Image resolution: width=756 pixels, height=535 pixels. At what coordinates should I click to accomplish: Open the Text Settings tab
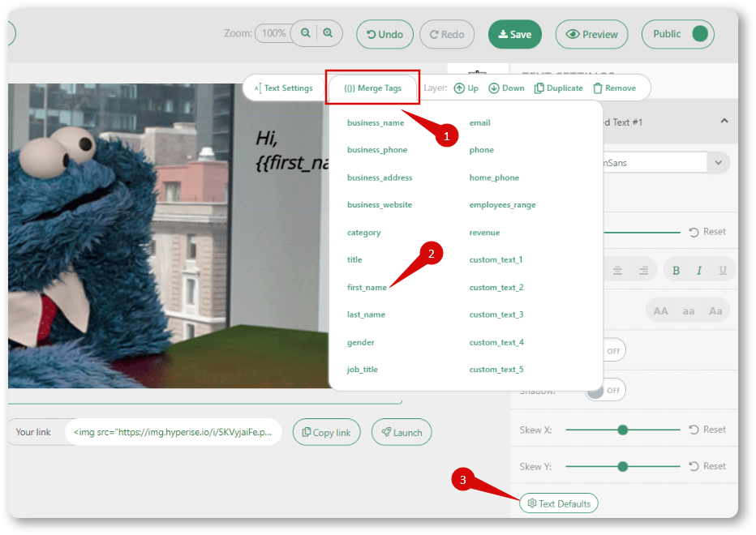(284, 88)
